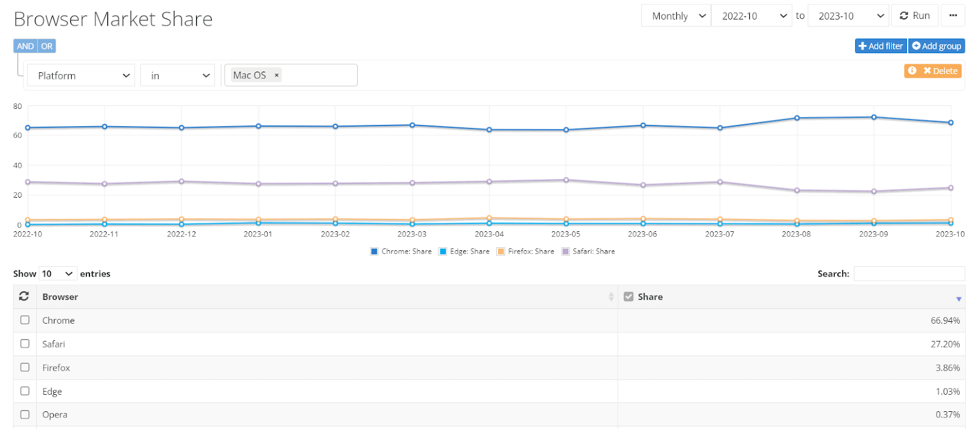Remove the Mac OS filter tag
Image resolution: width=980 pixels, height=429 pixels.
(x=277, y=75)
